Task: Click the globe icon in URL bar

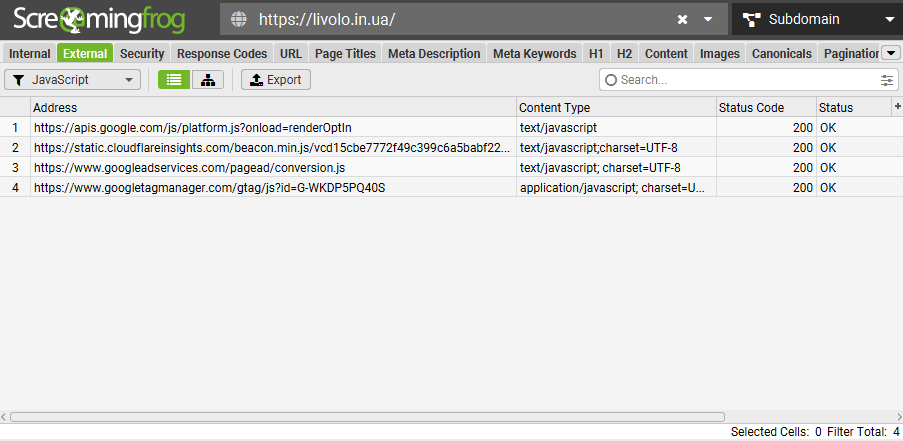Action: [238, 19]
